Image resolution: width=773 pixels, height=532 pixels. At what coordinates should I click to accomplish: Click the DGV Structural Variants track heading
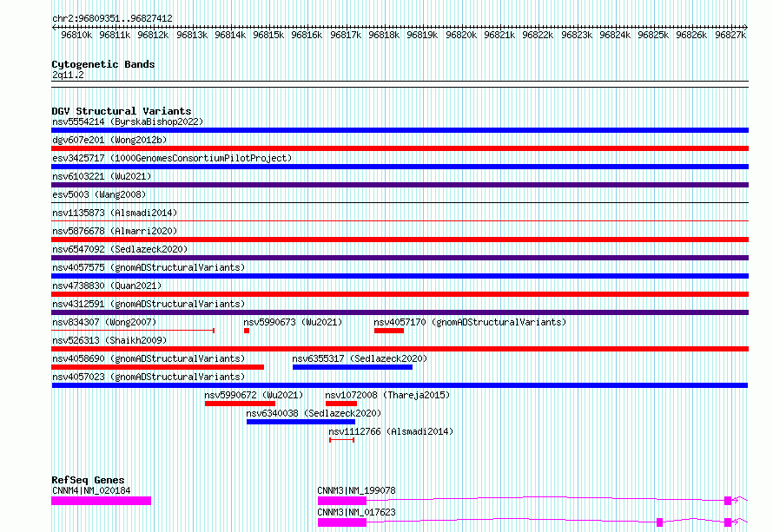tap(122, 111)
